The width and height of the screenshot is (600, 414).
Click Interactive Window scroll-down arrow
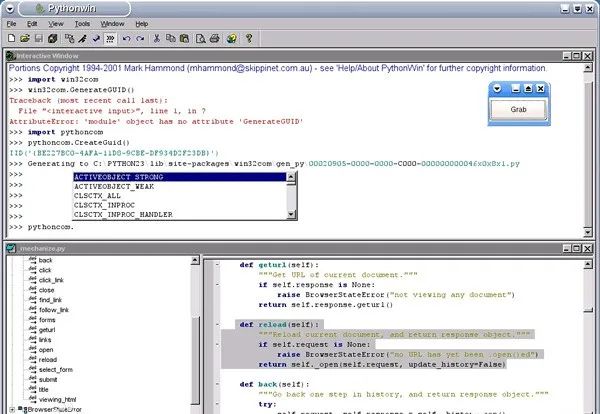click(588, 231)
